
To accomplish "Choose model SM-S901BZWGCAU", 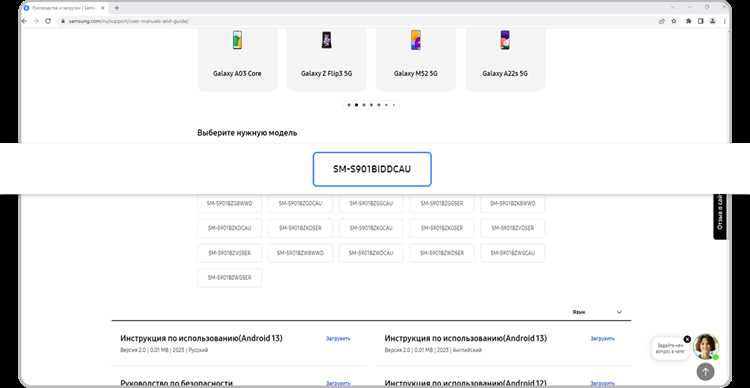I will [x=513, y=253].
